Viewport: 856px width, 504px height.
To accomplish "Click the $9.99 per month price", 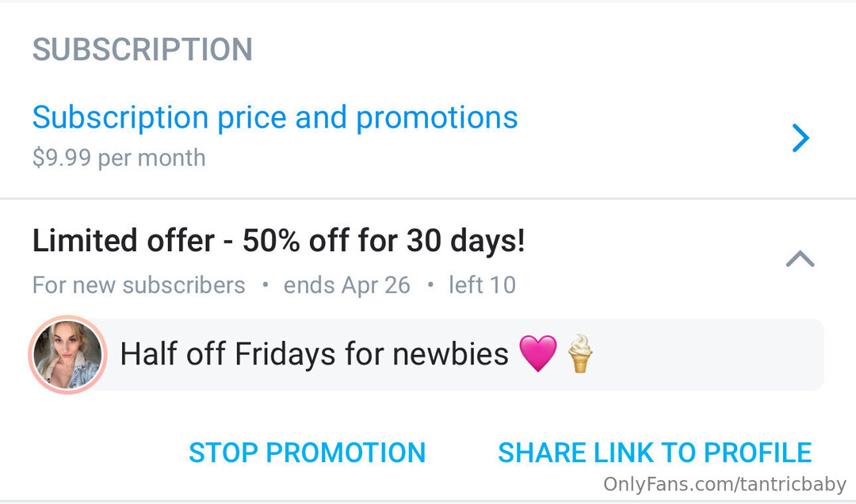I will pyautogui.click(x=119, y=158).
